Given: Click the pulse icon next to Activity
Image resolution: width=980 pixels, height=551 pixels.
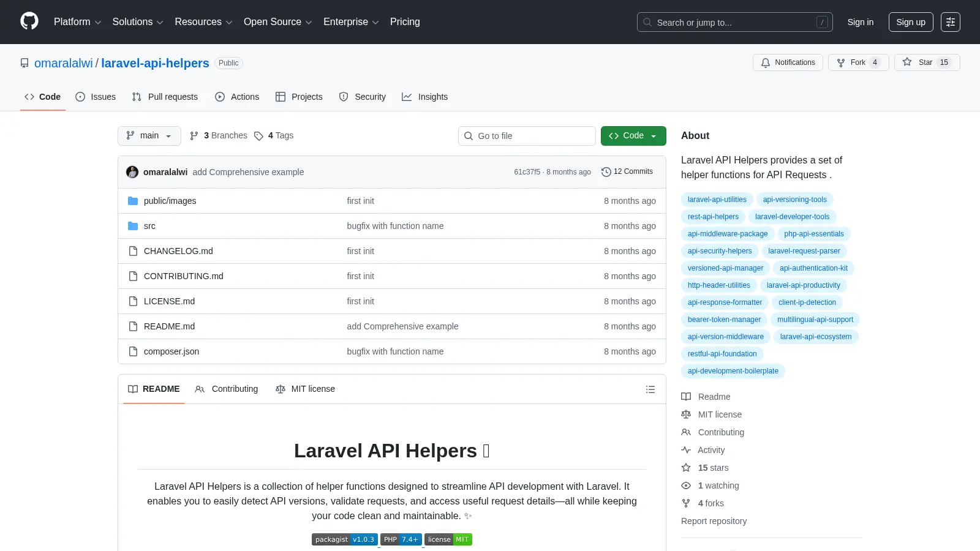Looking at the screenshot, I should tap(686, 450).
